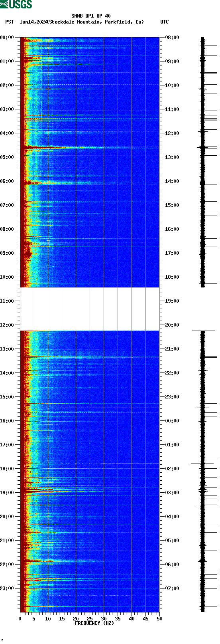Click the 40 Hz frequency tick label
This screenshot has width=220, height=644.
132,619
